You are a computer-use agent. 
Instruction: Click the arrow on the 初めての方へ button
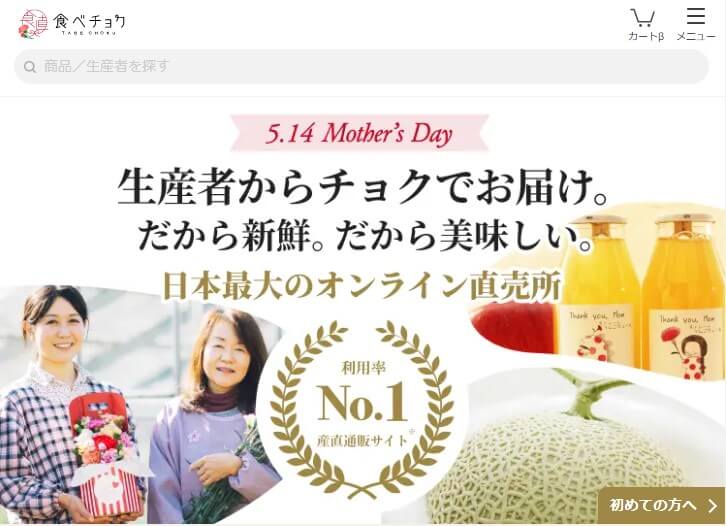(x=712, y=505)
